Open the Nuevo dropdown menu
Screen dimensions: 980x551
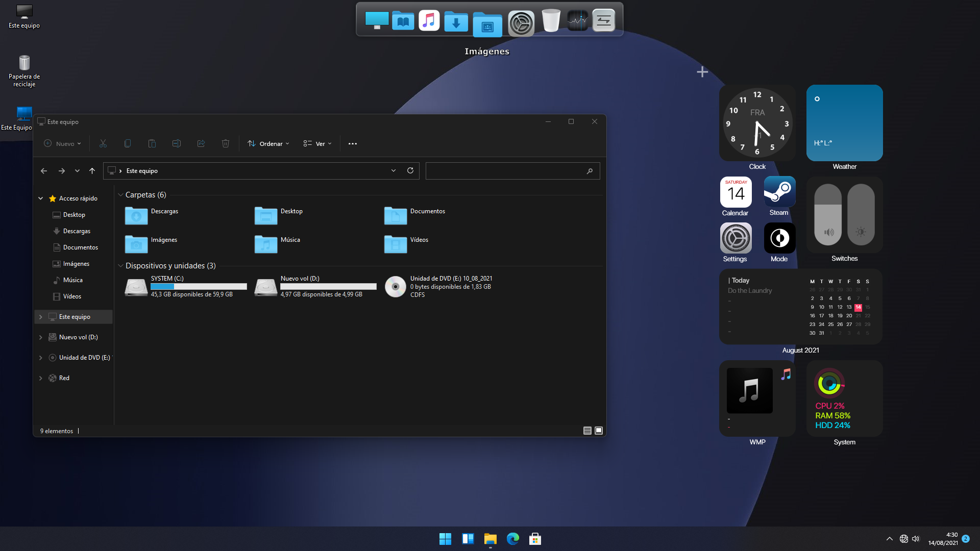pos(62,144)
